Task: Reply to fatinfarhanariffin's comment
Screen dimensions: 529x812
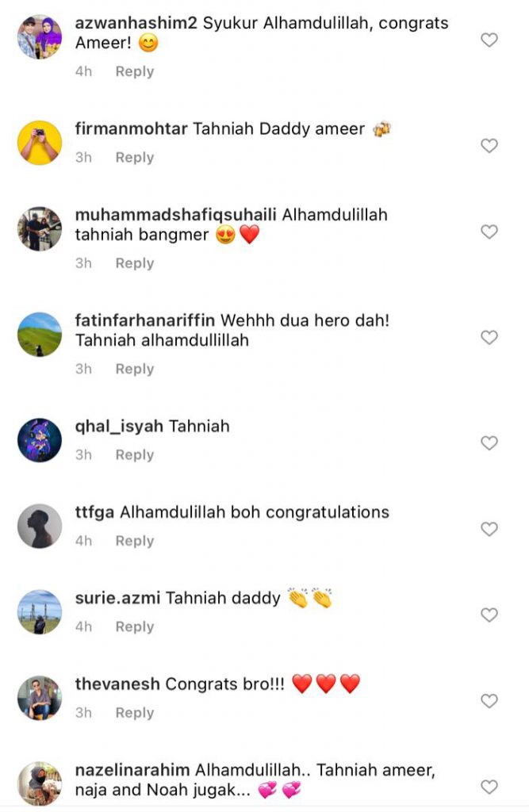Action: [135, 369]
